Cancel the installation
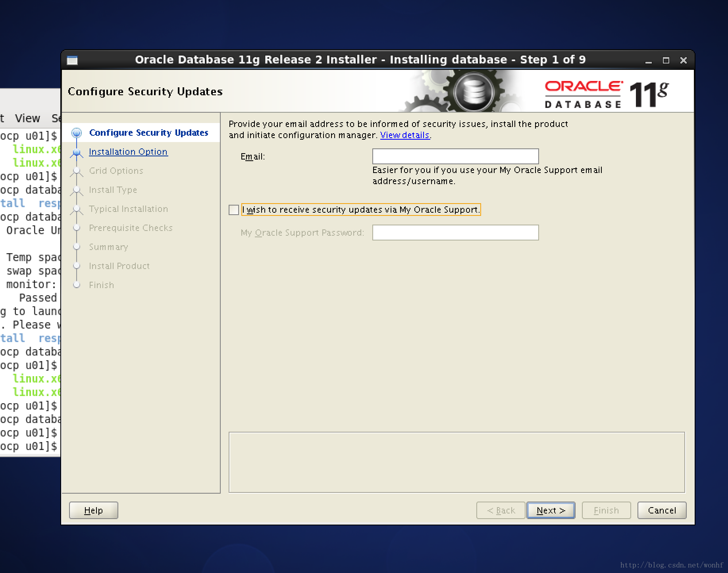 [662, 510]
